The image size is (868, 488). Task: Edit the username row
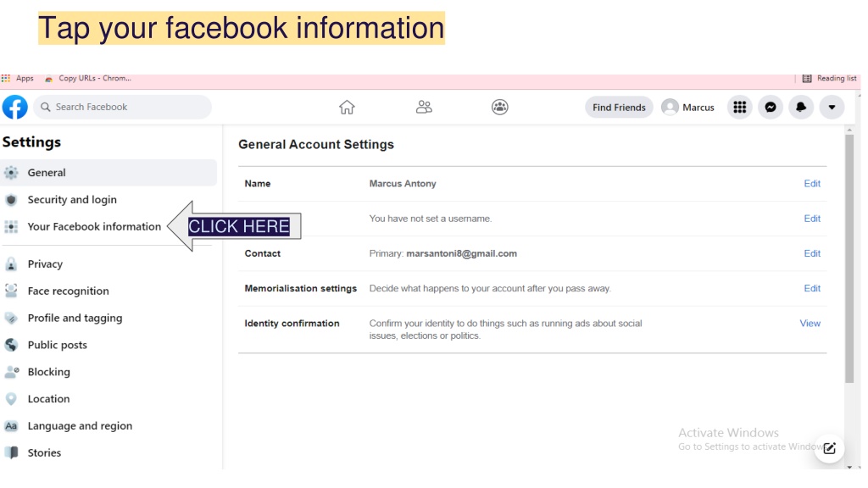click(812, 219)
